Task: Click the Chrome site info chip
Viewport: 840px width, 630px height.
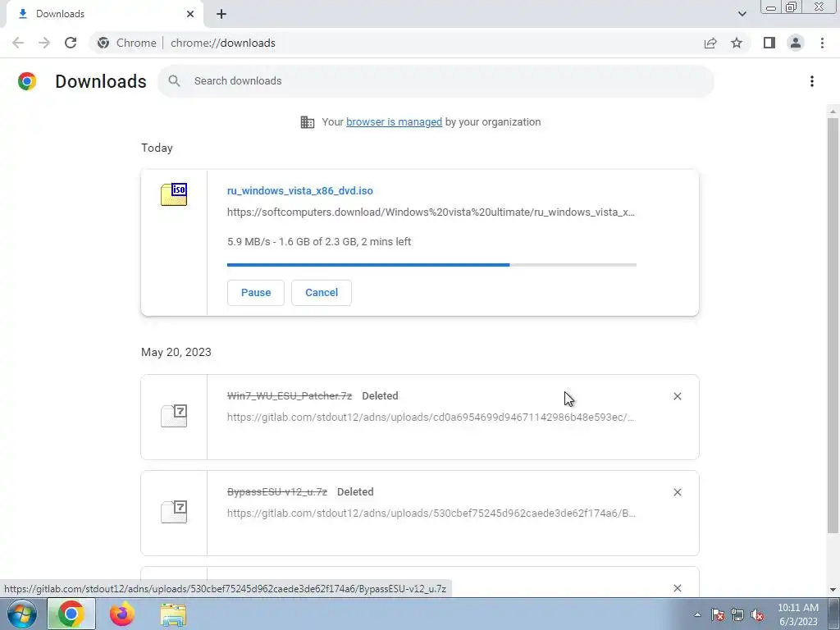Action: point(126,43)
